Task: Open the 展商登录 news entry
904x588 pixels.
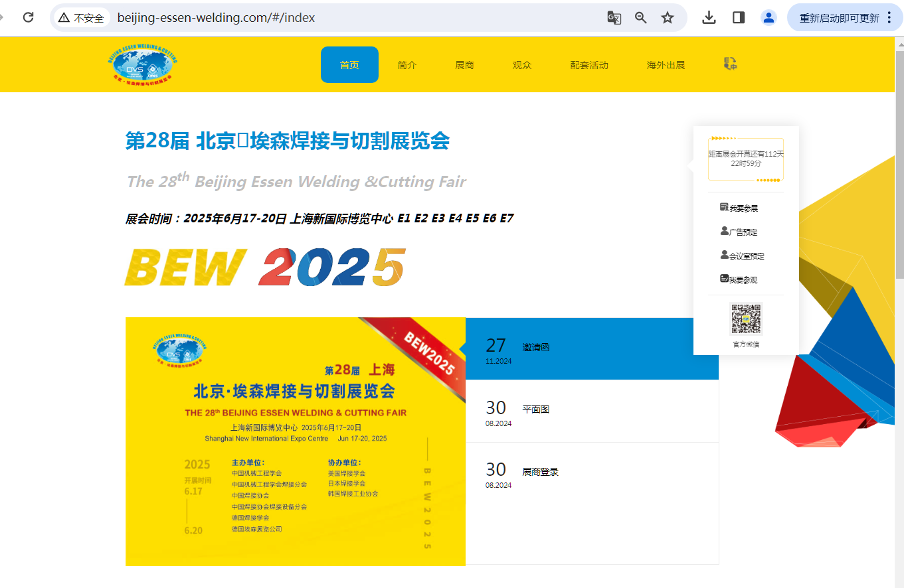Action: point(592,473)
